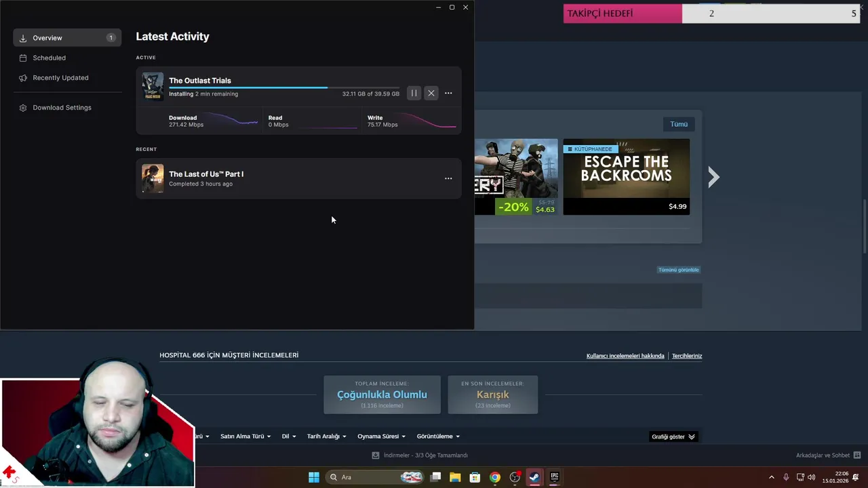Screen dimensions: 868x488
Task: Click the Steam page vertical scrollbar
Action: [x=864, y=227]
